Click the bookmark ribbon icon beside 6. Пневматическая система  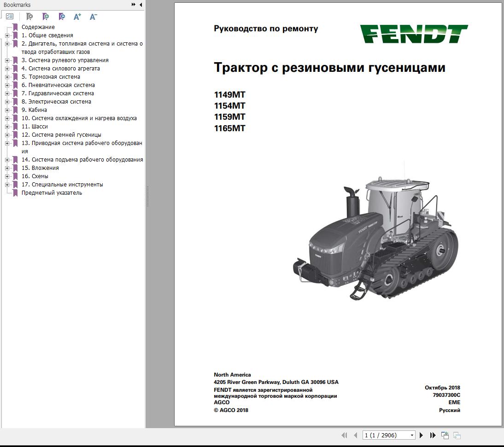point(15,85)
